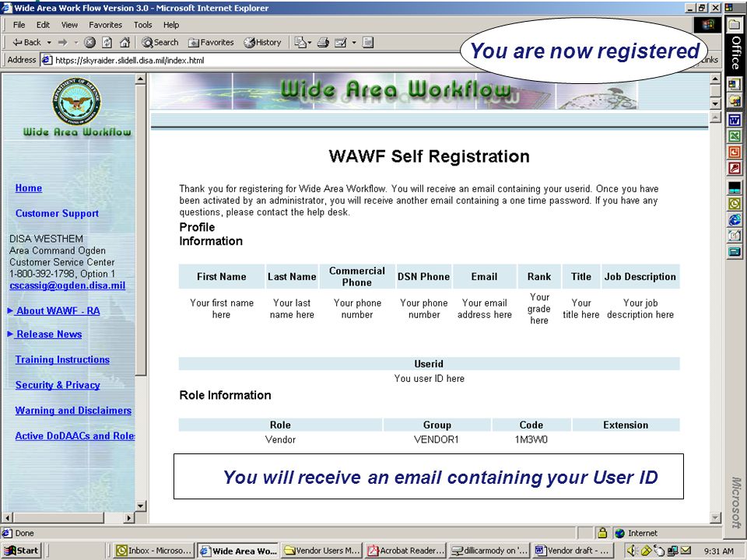747x560 pixels.
Task: Click the sidebar frame scroll-down arrow
Action: click(141, 506)
